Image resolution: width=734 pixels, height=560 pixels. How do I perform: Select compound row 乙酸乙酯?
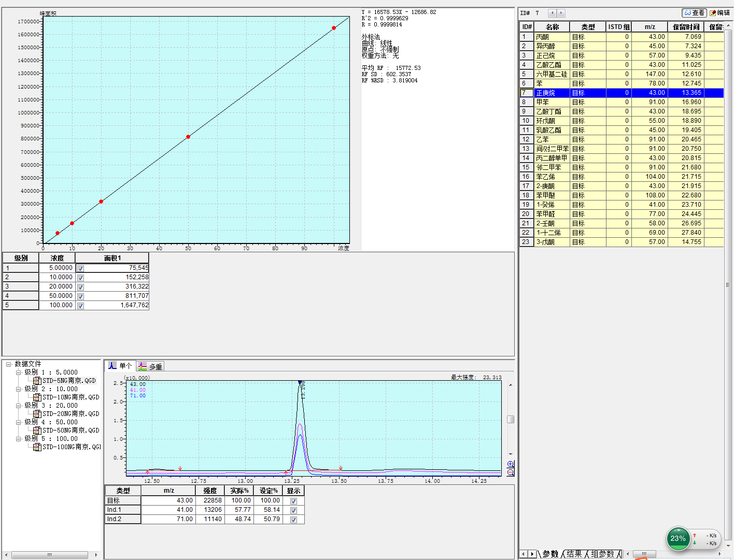coord(622,65)
